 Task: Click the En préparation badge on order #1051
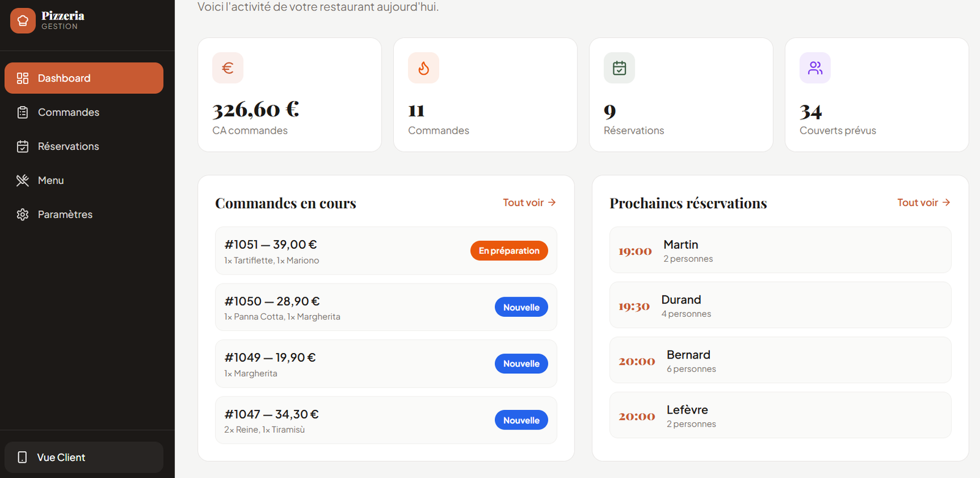(509, 251)
